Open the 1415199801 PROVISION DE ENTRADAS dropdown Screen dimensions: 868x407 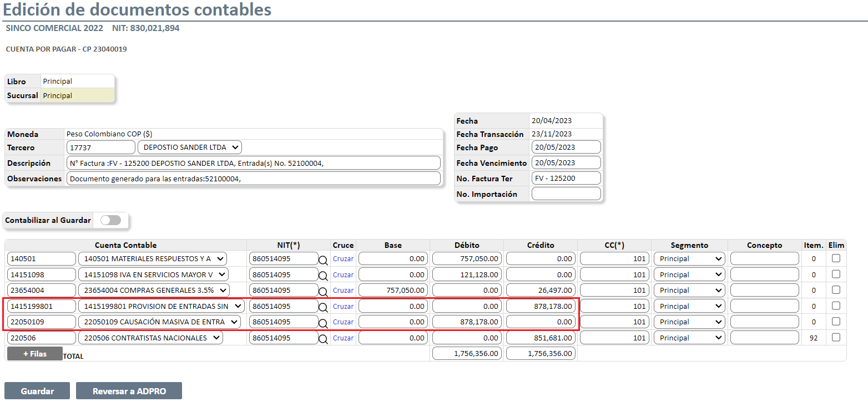(x=162, y=306)
